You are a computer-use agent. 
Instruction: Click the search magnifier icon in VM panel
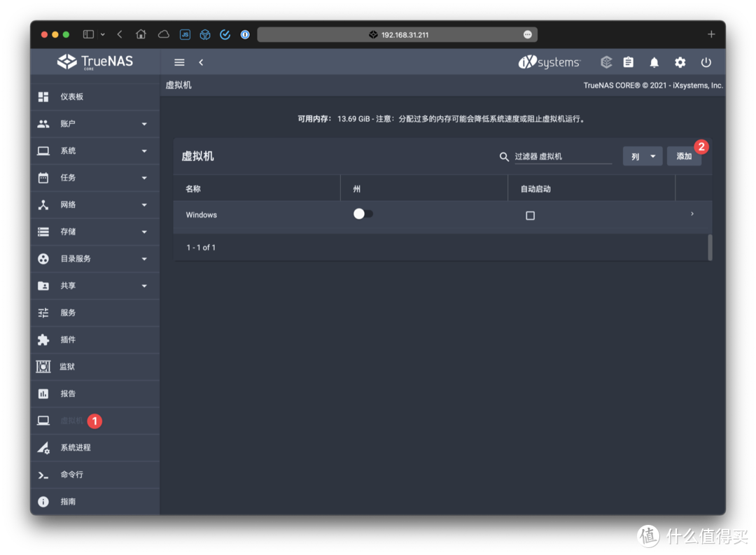pyautogui.click(x=504, y=157)
